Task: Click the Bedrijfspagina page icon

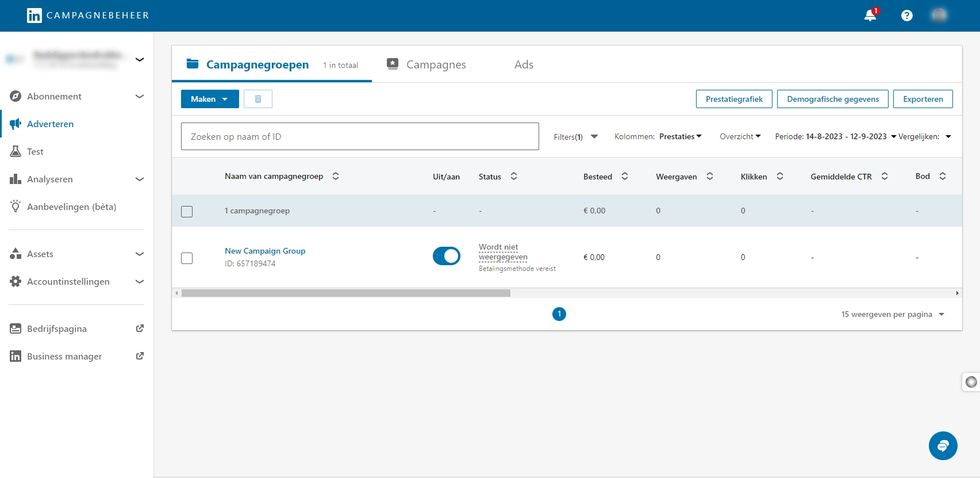Action: pyautogui.click(x=16, y=328)
